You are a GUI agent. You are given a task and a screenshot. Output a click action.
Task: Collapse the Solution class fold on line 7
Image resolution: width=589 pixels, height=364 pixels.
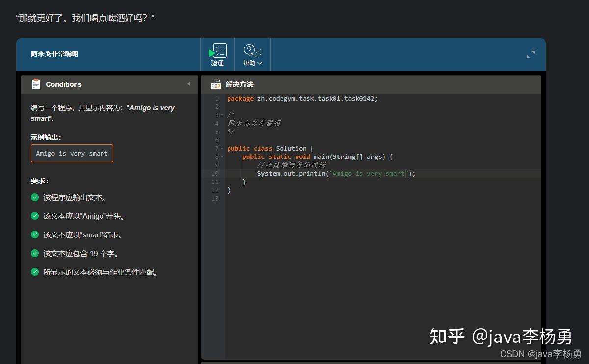click(x=222, y=148)
